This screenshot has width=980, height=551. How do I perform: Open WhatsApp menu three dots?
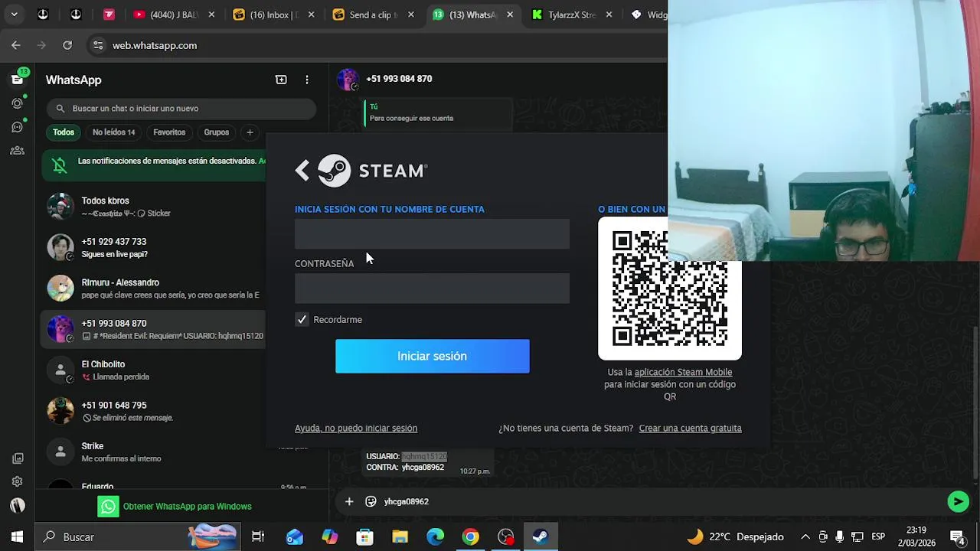pyautogui.click(x=307, y=80)
